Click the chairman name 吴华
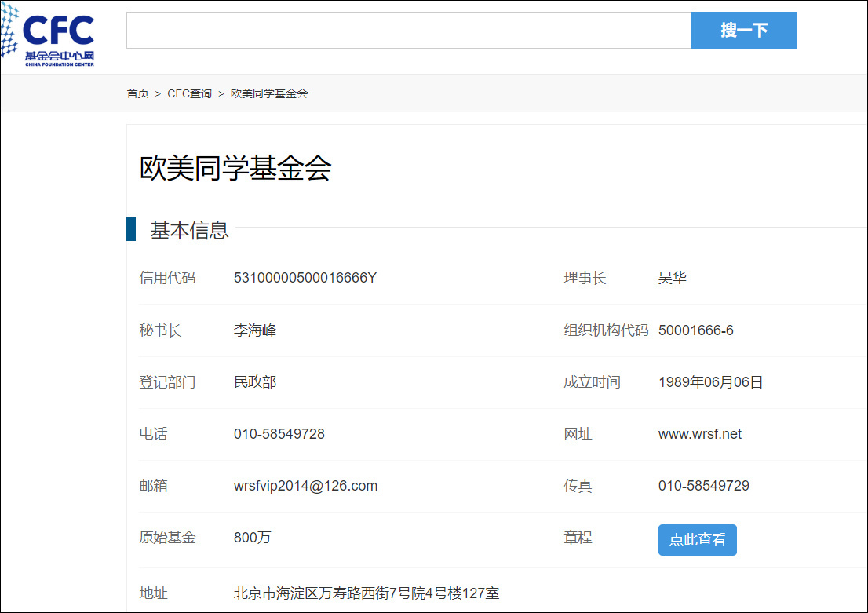The image size is (868, 613). [672, 278]
